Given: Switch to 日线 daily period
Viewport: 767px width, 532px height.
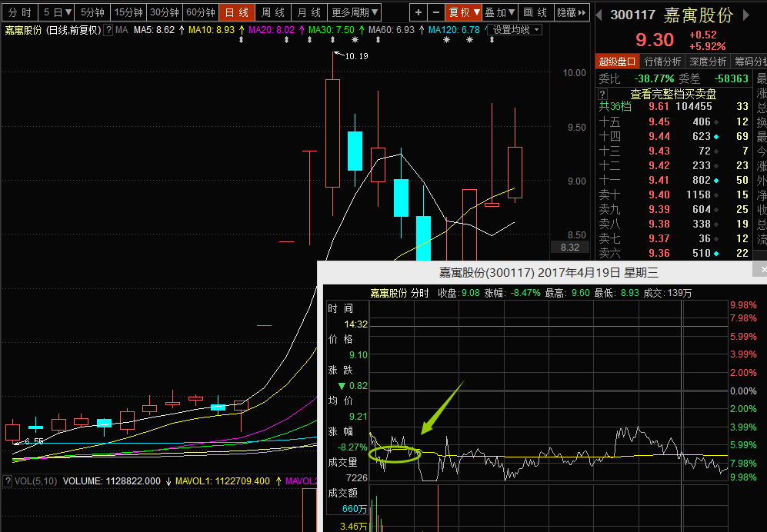Looking at the screenshot, I should click(237, 12).
